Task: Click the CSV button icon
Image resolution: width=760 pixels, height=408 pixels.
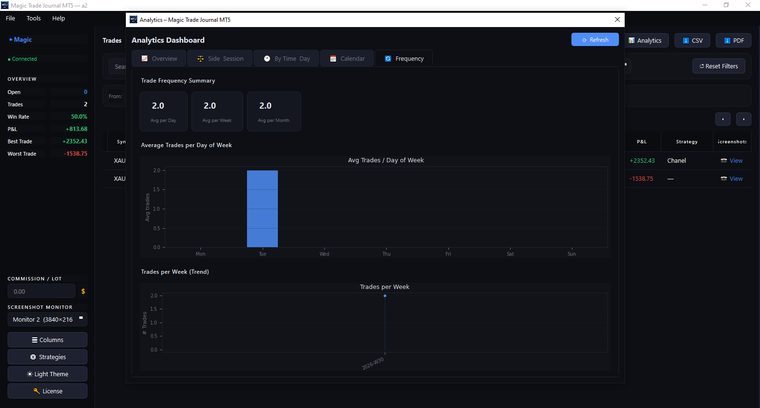Action: point(685,41)
